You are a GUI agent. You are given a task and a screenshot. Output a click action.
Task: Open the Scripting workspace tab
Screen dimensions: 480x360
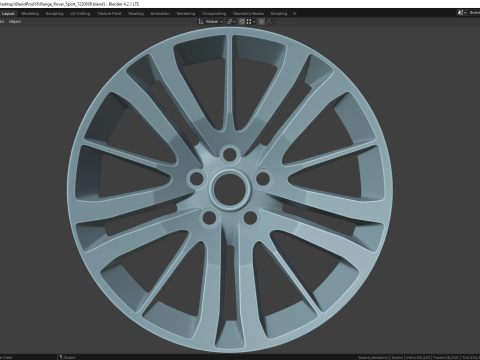tap(279, 14)
